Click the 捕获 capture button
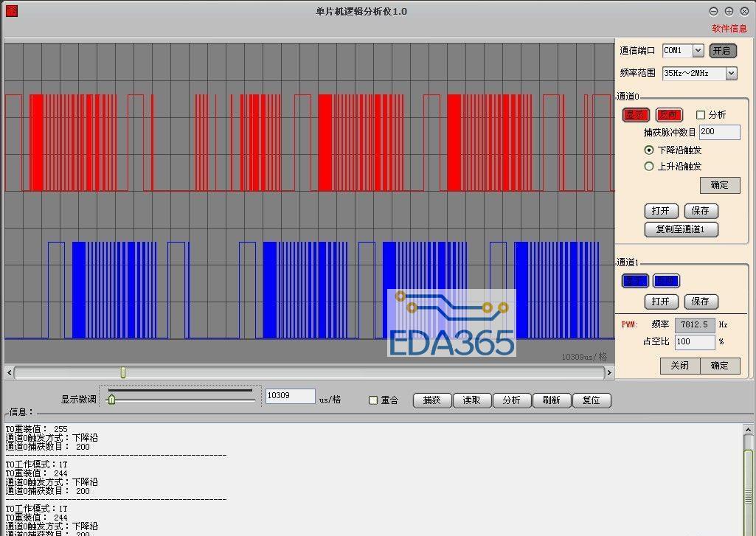Image resolution: width=756 pixels, height=536 pixels. [432, 400]
